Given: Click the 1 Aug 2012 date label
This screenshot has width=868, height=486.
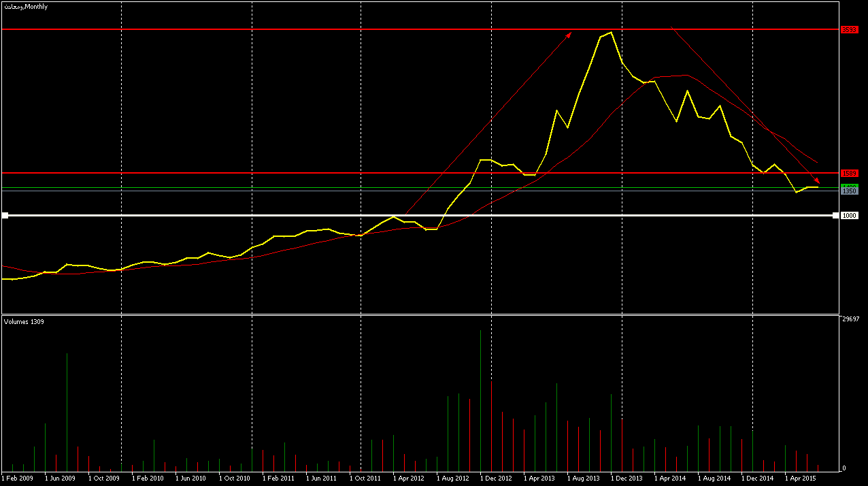Looking at the screenshot, I should [x=452, y=479].
